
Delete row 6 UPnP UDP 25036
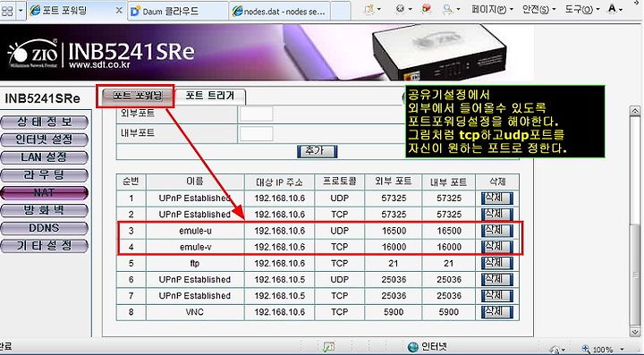point(497,280)
